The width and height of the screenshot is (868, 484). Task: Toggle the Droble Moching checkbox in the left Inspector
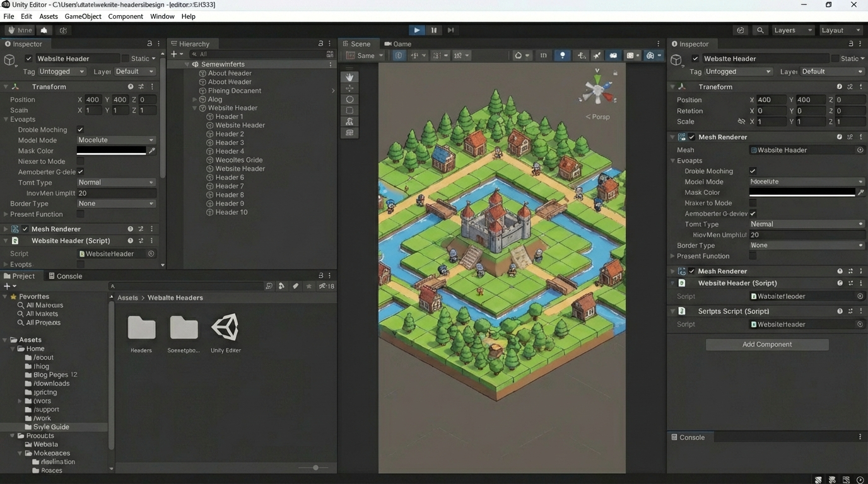pos(80,130)
